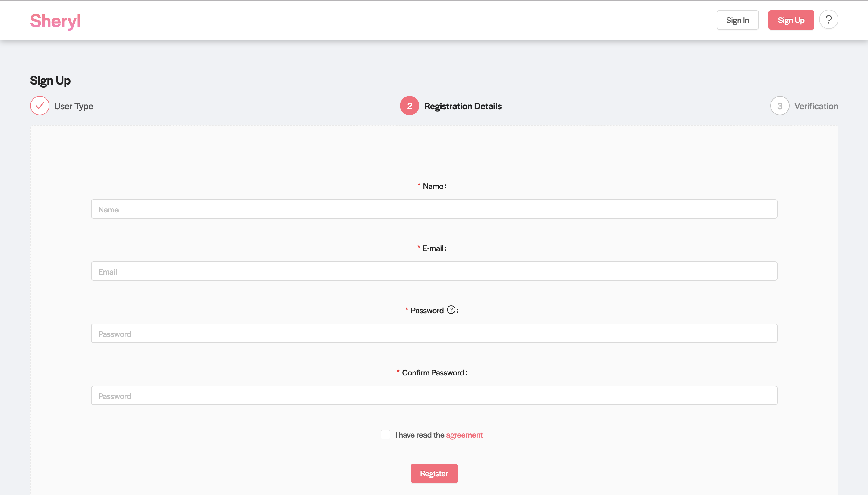Click the step 2 circle icon
This screenshot has width=868, height=495.
click(409, 106)
